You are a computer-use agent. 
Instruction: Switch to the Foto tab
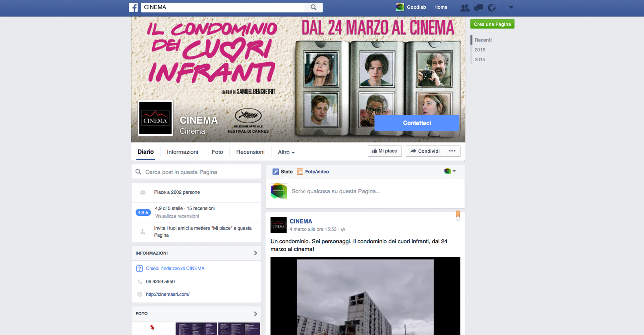[217, 152]
